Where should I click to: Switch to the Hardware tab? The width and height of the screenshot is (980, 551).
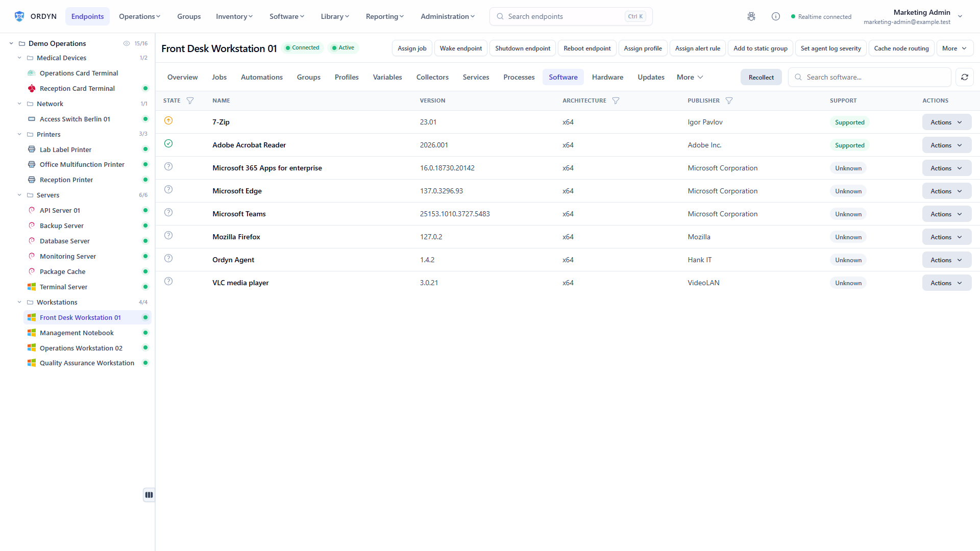(607, 77)
